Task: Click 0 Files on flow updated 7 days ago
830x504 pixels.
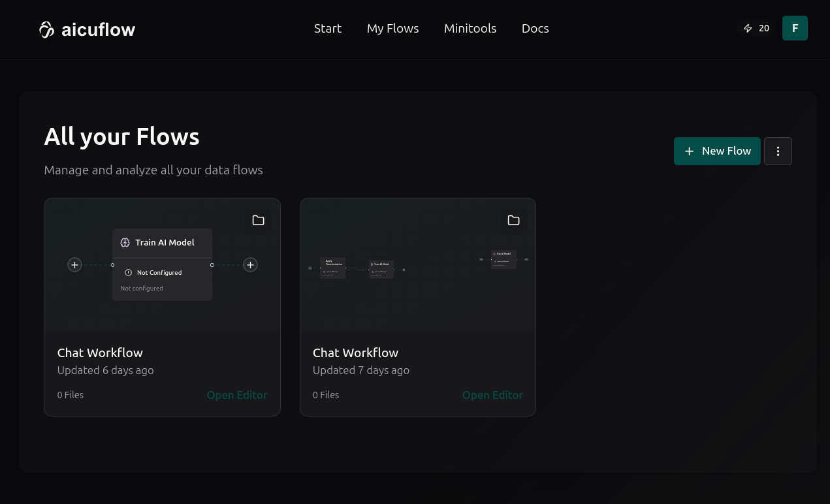Action: click(x=326, y=395)
